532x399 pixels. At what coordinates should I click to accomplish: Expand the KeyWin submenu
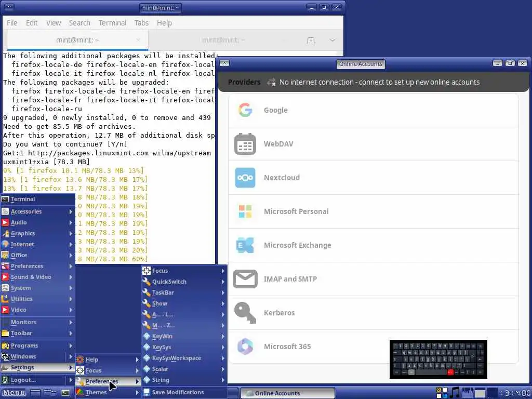pyautogui.click(x=184, y=336)
